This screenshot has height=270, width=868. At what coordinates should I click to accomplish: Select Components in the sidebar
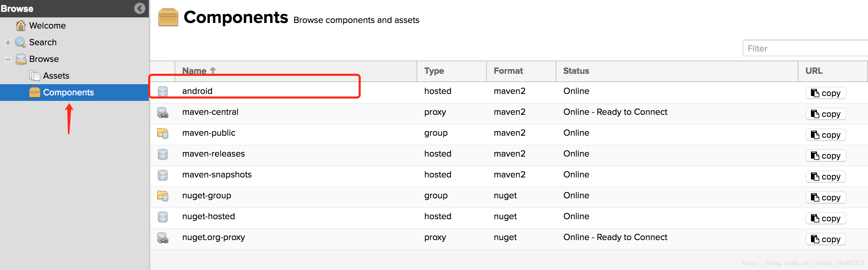pyautogui.click(x=74, y=93)
